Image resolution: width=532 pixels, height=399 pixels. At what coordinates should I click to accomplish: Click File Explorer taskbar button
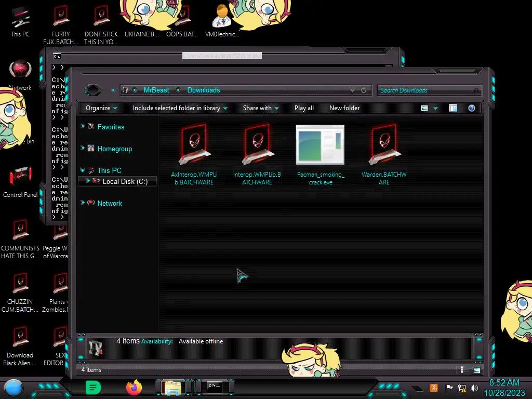point(174,388)
